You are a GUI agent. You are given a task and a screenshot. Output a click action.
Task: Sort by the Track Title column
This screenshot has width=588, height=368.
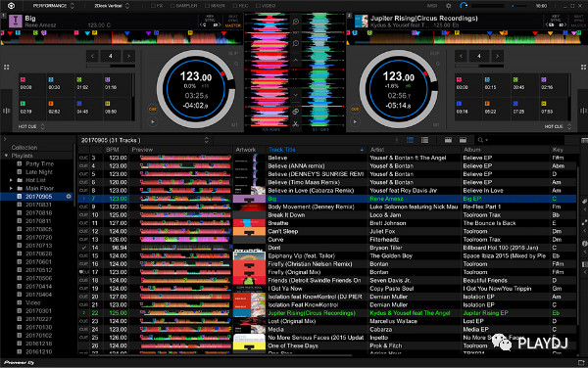(281, 150)
